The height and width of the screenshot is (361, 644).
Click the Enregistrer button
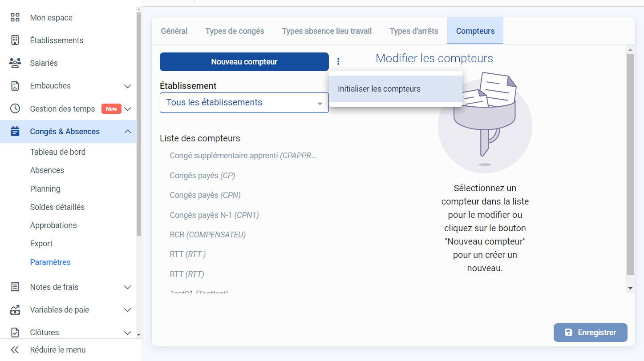tap(591, 333)
